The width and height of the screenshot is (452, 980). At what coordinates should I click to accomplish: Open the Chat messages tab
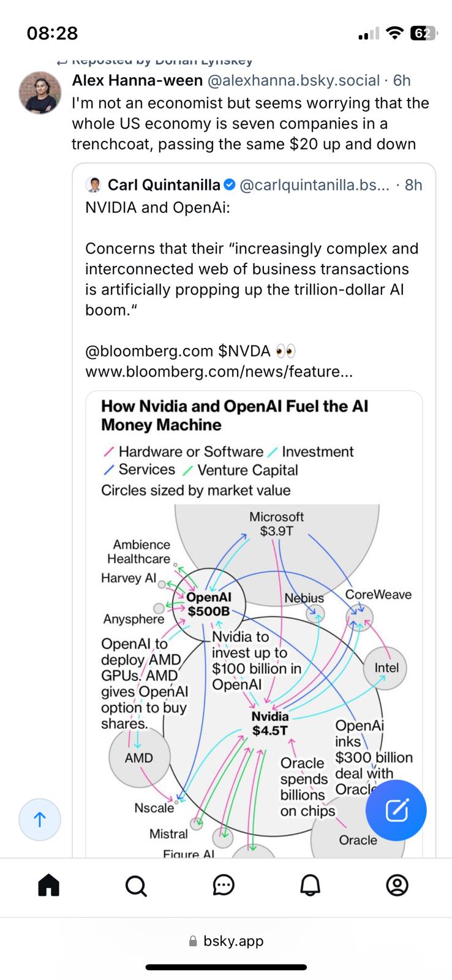[x=224, y=885]
